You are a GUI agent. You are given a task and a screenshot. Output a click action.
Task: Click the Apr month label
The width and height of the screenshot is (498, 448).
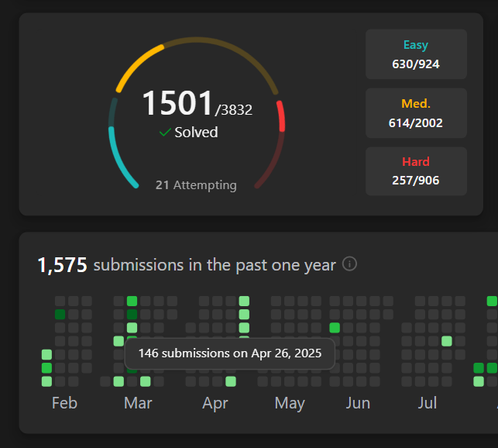215,404
